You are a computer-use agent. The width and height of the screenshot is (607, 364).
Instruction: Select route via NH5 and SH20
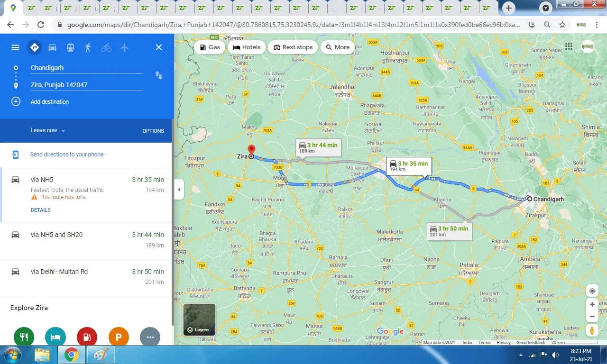[x=86, y=241]
